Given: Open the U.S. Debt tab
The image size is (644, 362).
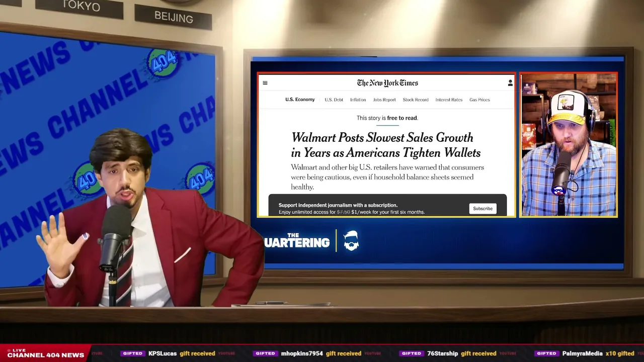Looking at the screenshot, I should click(x=334, y=100).
